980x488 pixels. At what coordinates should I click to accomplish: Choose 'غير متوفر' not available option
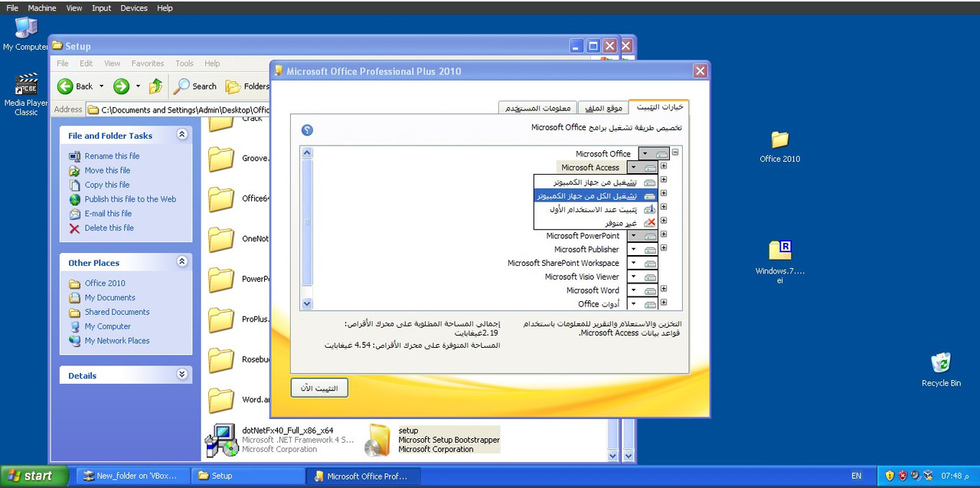[x=596, y=222]
